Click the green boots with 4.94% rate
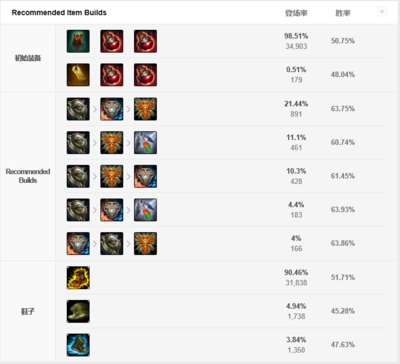400x364 pixels. point(78,311)
